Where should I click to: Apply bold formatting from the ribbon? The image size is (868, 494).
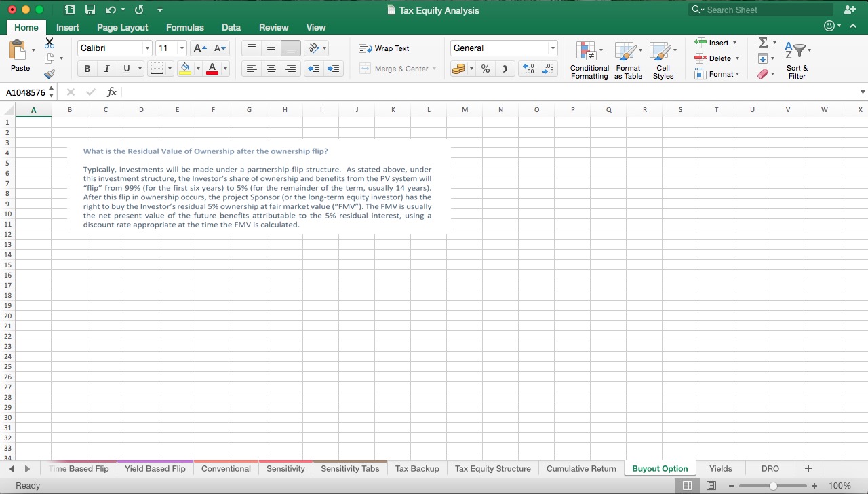(x=87, y=69)
